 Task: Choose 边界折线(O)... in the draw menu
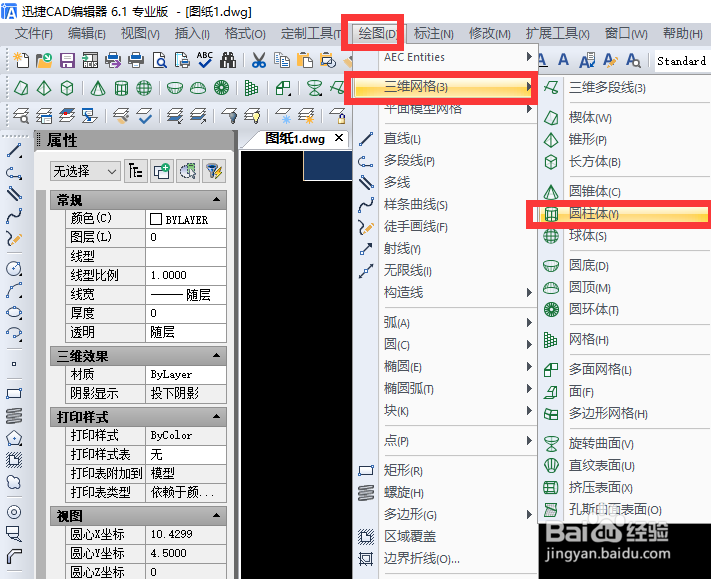pos(445,558)
